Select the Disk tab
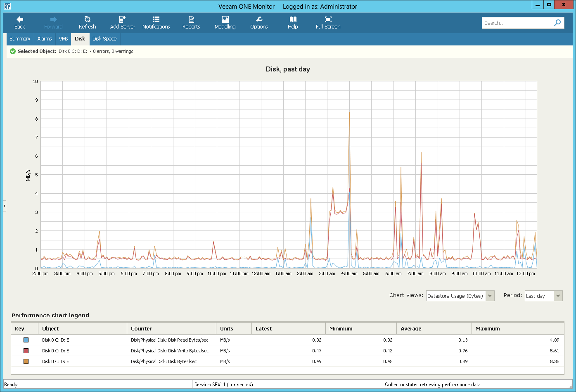The image size is (576, 392). tap(80, 39)
